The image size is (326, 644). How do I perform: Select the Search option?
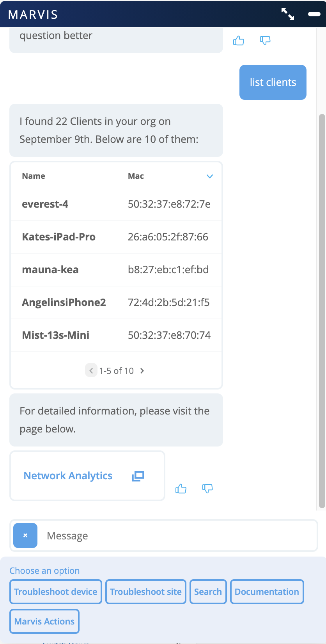[208, 592]
